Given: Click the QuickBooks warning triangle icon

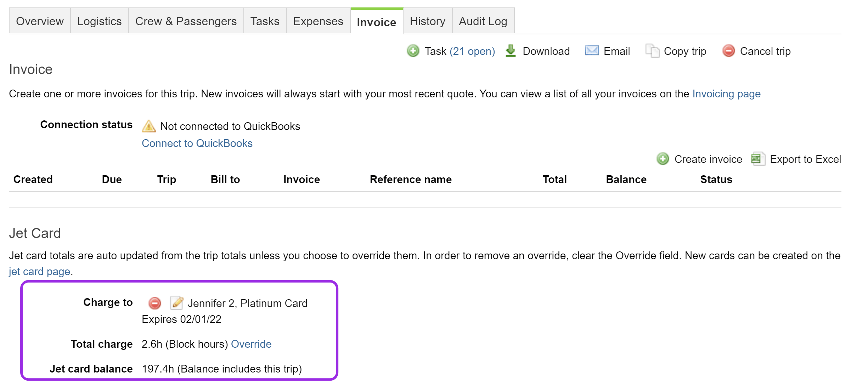Looking at the screenshot, I should (148, 126).
